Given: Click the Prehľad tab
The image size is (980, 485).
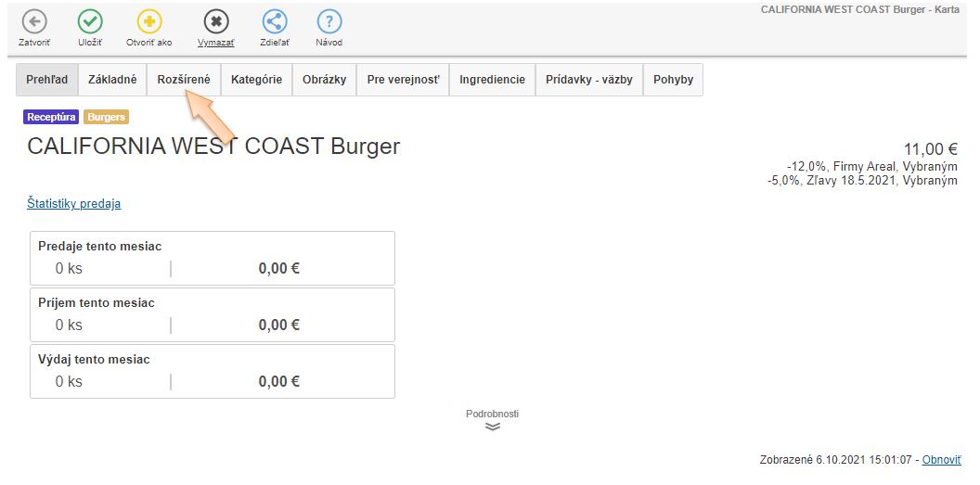Looking at the screenshot, I should pyautogui.click(x=47, y=80).
